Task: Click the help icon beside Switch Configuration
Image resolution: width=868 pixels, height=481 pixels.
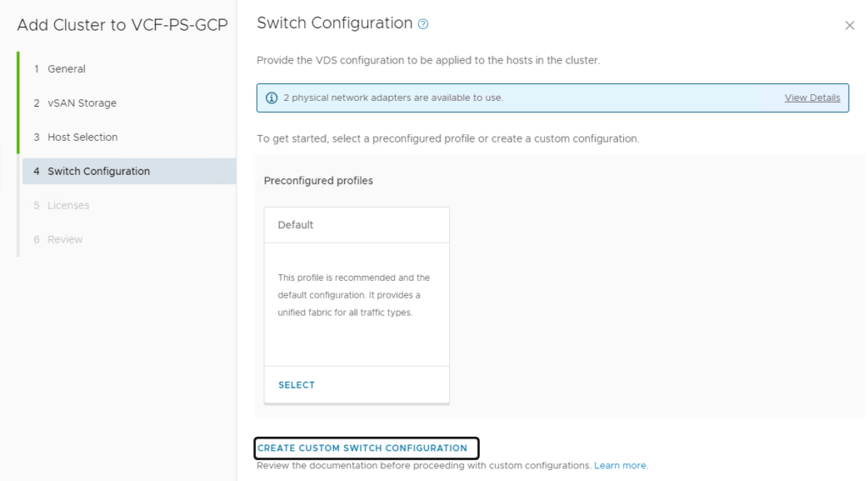Action: (x=424, y=25)
